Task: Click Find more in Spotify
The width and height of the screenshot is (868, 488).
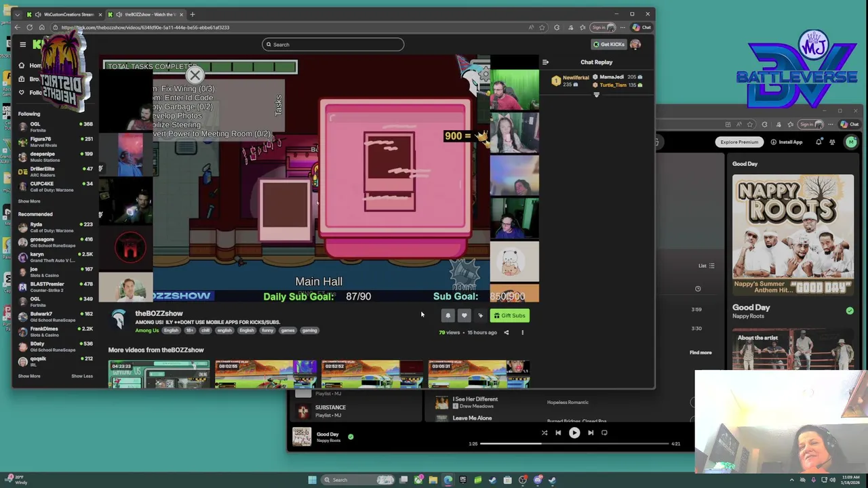Action: tap(701, 353)
